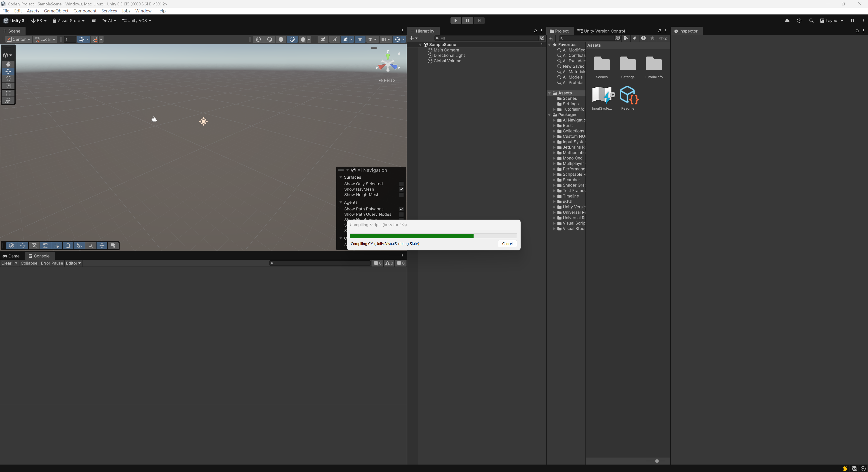The width and height of the screenshot is (868, 472).
Task: Collapse the Surfaces section
Action: pos(341,177)
